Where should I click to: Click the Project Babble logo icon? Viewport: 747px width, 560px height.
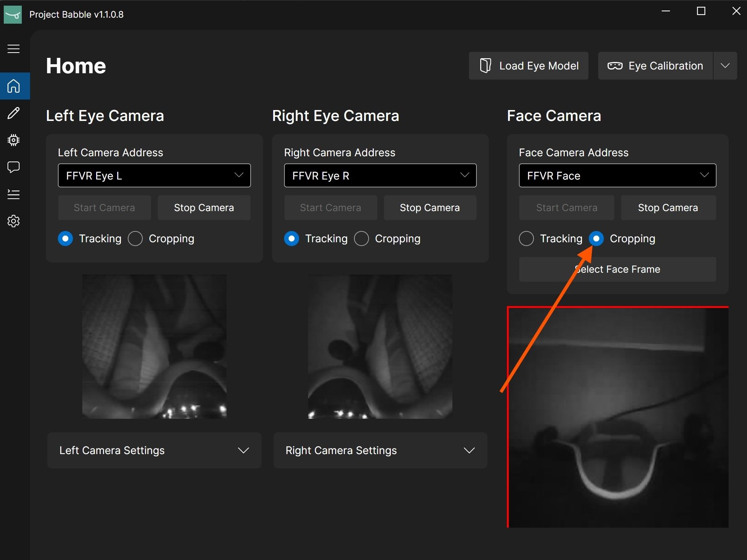tap(13, 14)
